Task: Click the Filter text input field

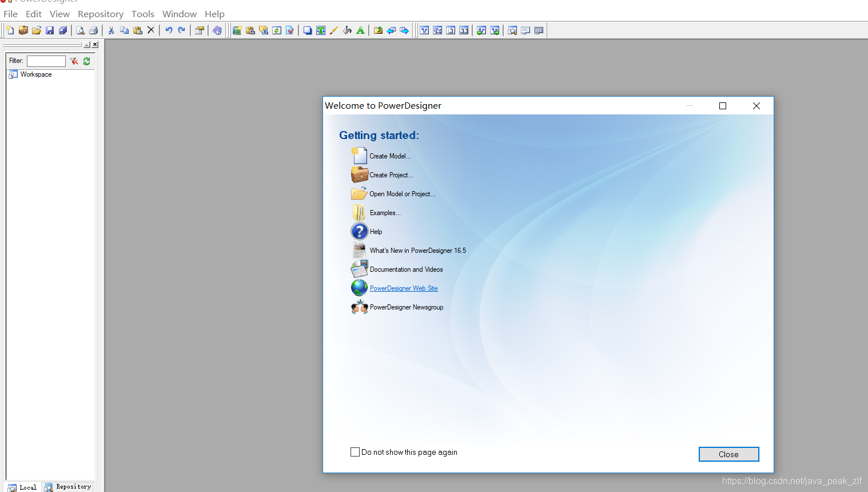Action: pyautogui.click(x=46, y=61)
